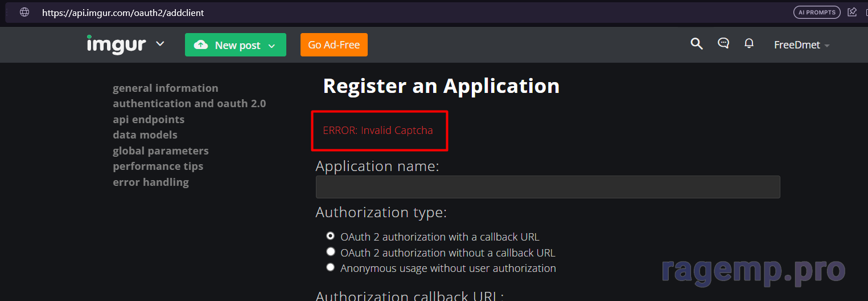Click the Application name input field

pos(548,187)
